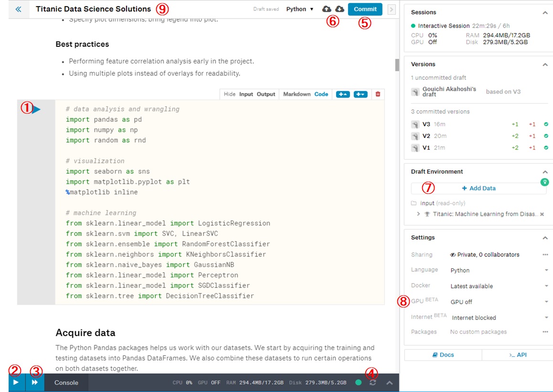Collapse the sidebar with the double-chevron icon

(x=19, y=9)
